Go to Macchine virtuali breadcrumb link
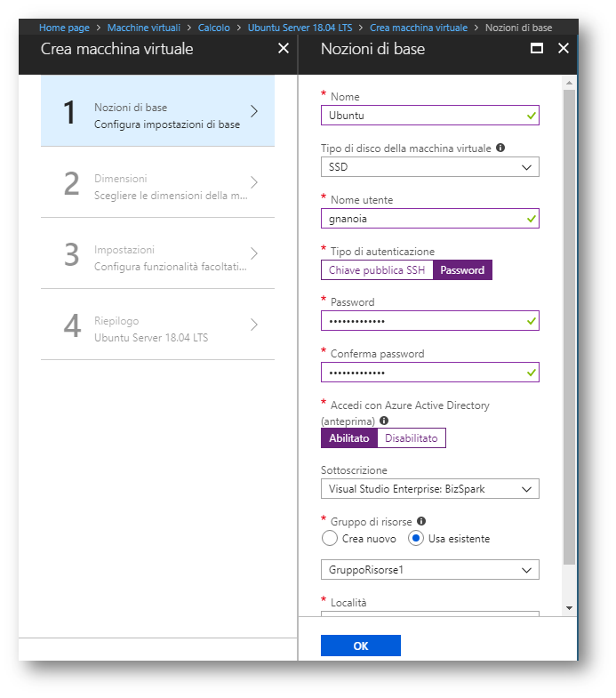The width and height of the screenshot is (616, 698). pyautogui.click(x=144, y=28)
